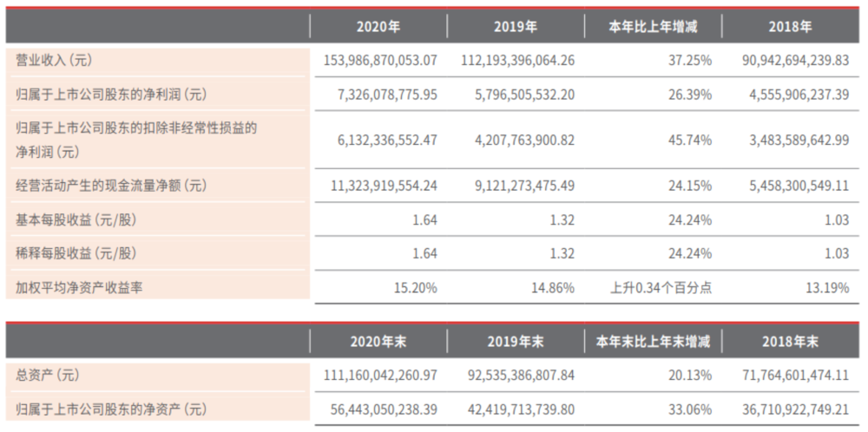The height and width of the screenshot is (432, 868).
Task: Click the value 6,132,336,552.47
Action: (x=386, y=141)
